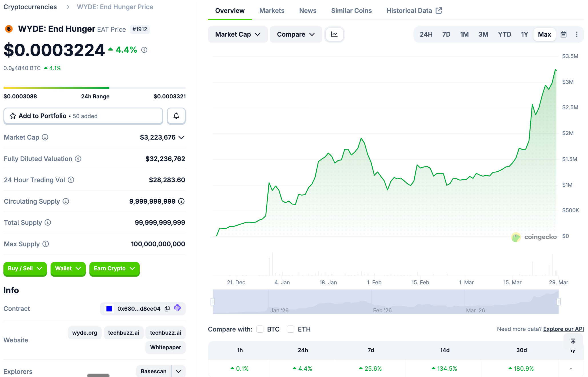Open the chart three-dot options menu
The height and width of the screenshot is (377, 588).
tap(577, 34)
